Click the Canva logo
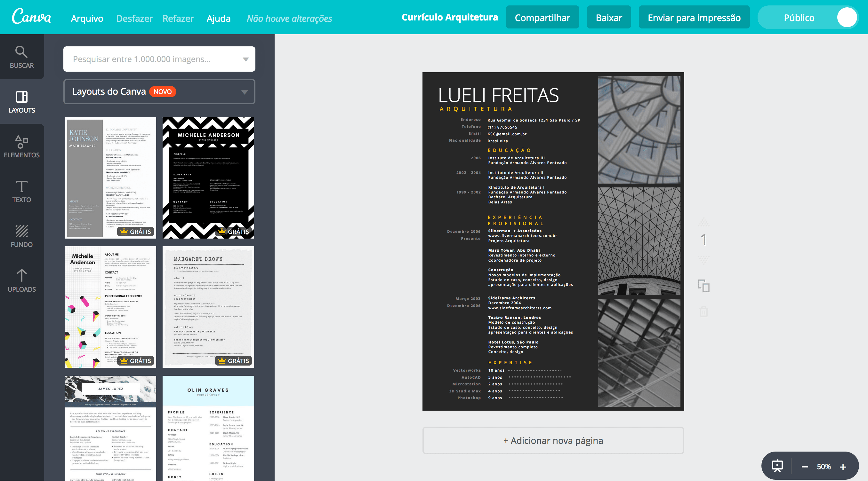The height and width of the screenshot is (481, 868). [x=31, y=17]
